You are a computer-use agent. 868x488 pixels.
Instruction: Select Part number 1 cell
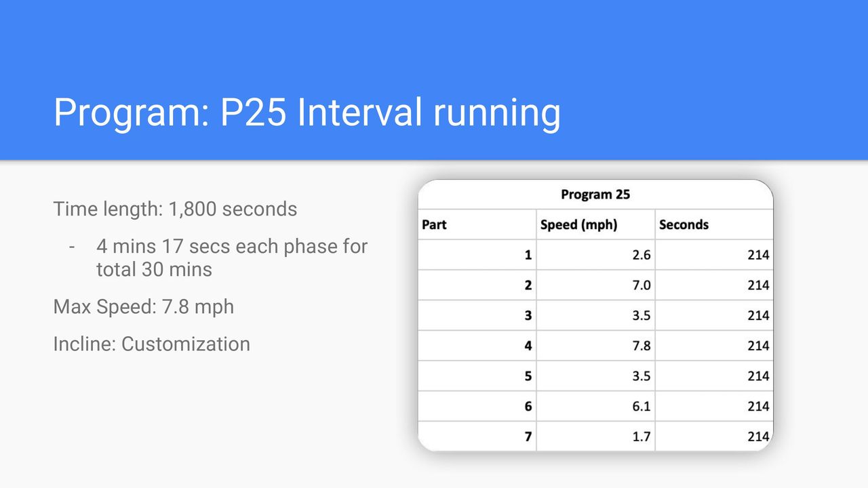[477, 255]
